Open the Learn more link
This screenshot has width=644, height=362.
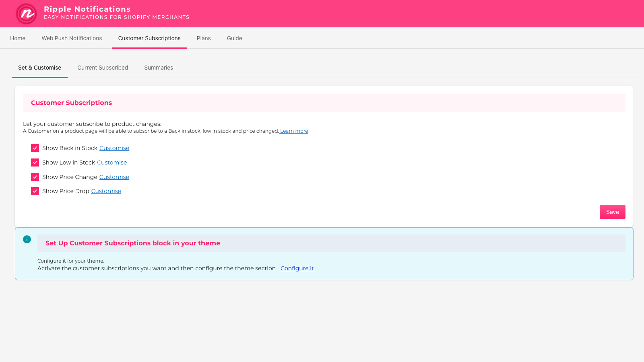coord(294,131)
